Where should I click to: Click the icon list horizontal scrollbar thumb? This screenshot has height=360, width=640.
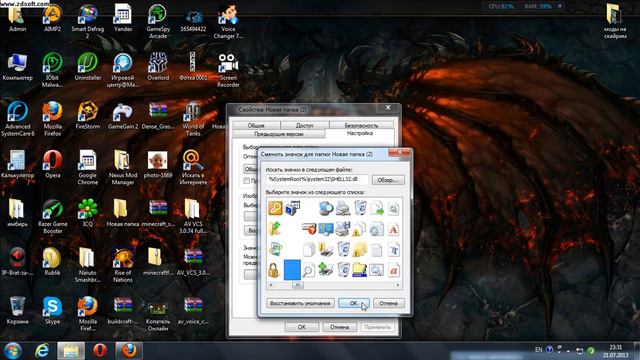pos(298,285)
